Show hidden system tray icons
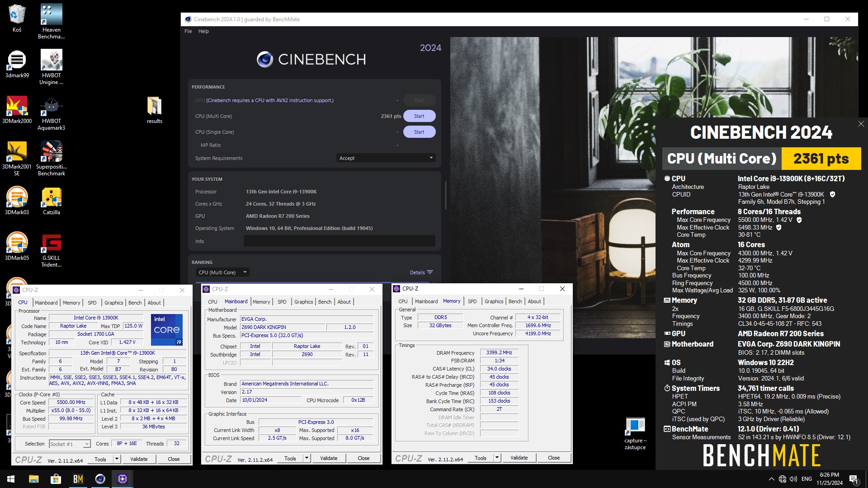The width and height of the screenshot is (868, 488). 771,479
